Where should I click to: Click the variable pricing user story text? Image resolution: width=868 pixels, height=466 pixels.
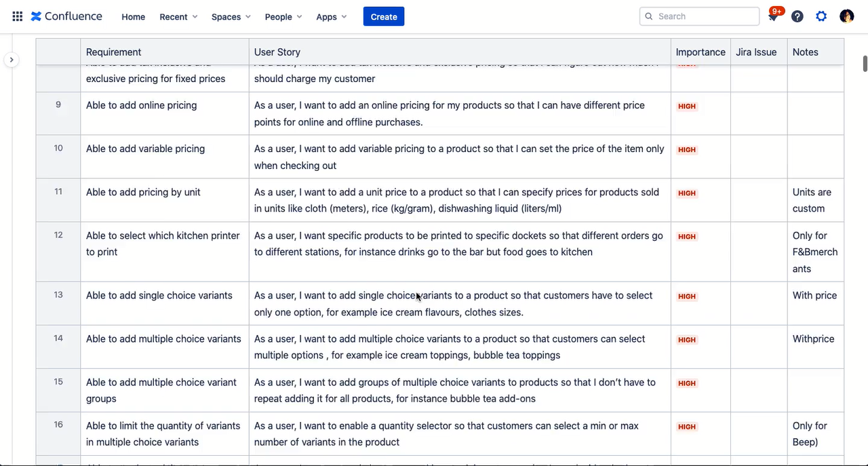(459, 157)
